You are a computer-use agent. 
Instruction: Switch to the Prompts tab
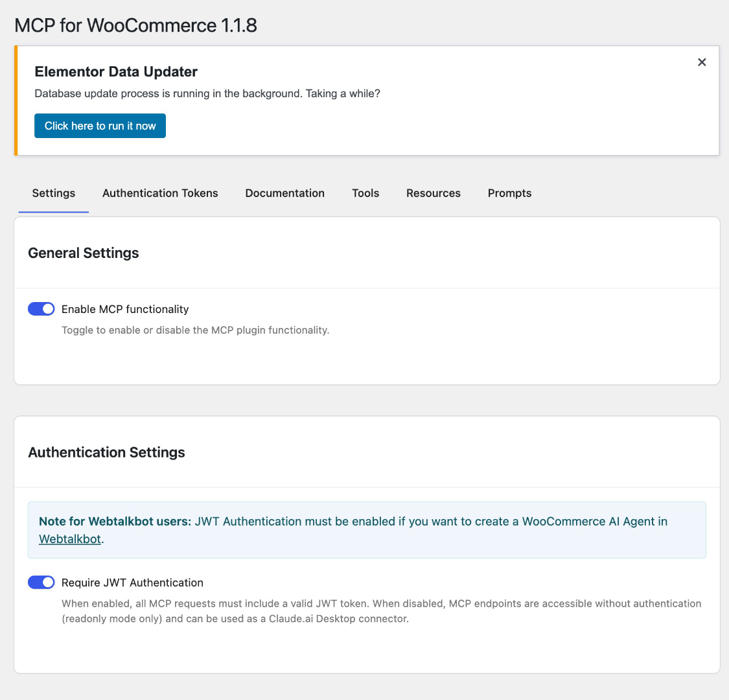click(x=509, y=193)
